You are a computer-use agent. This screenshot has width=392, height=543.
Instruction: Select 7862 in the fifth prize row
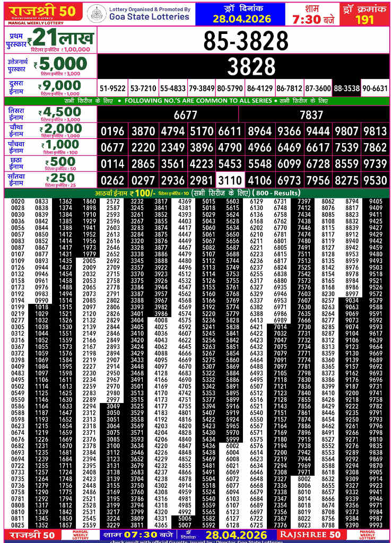coord(375,147)
